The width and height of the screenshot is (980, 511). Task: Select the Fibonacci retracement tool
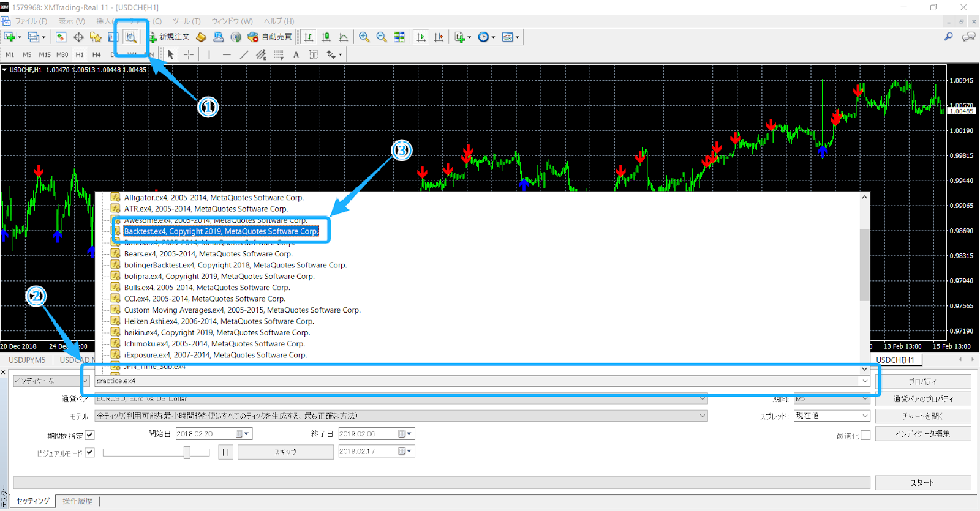279,54
